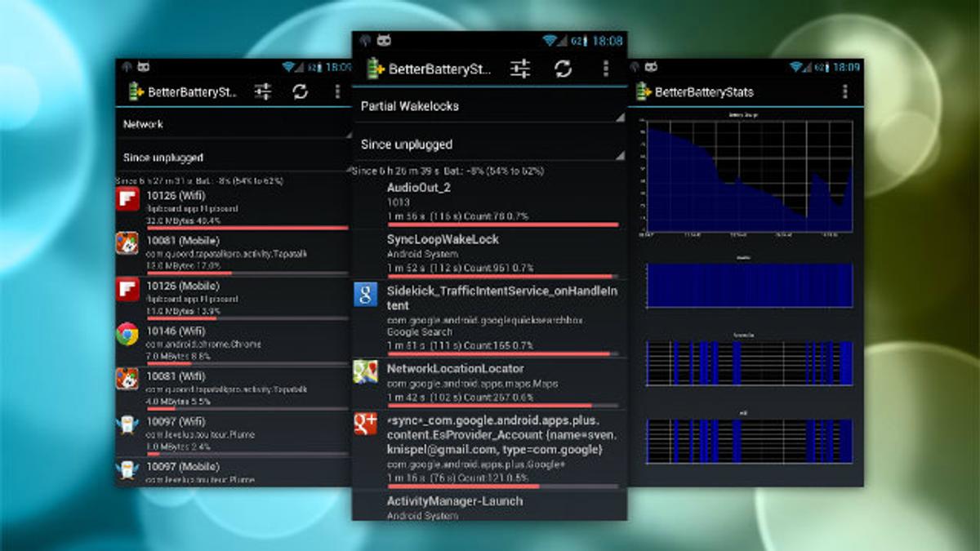Image resolution: width=980 pixels, height=551 pixels.
Task: Select 10146 (Wifi) Chrome network row
Action: [234, 344]
